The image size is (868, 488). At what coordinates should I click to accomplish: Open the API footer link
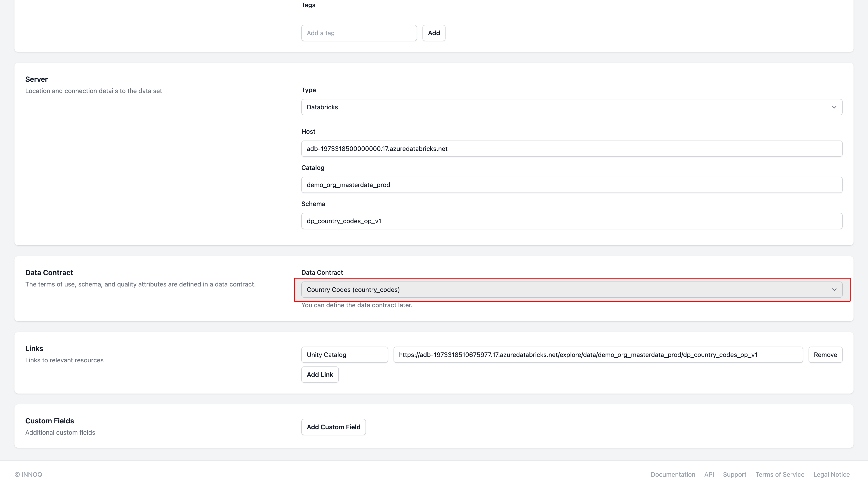709,474
